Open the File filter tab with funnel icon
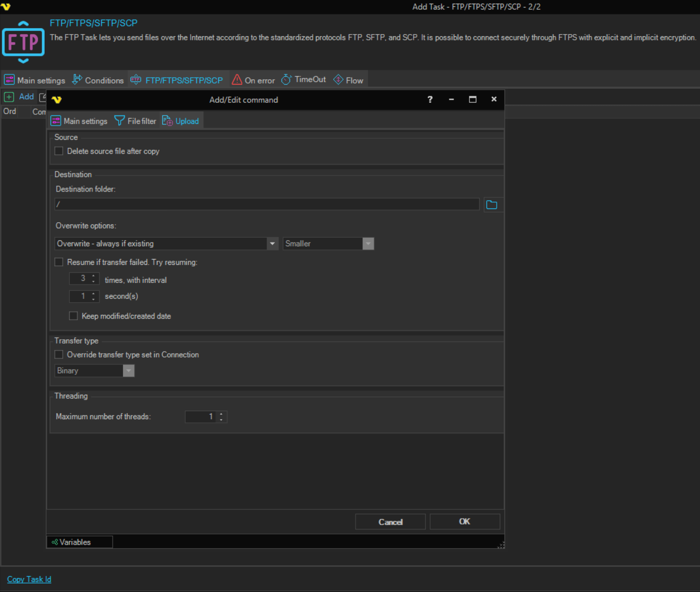The height and width of the screenshot is (592, 700). [x=135, y=121]
